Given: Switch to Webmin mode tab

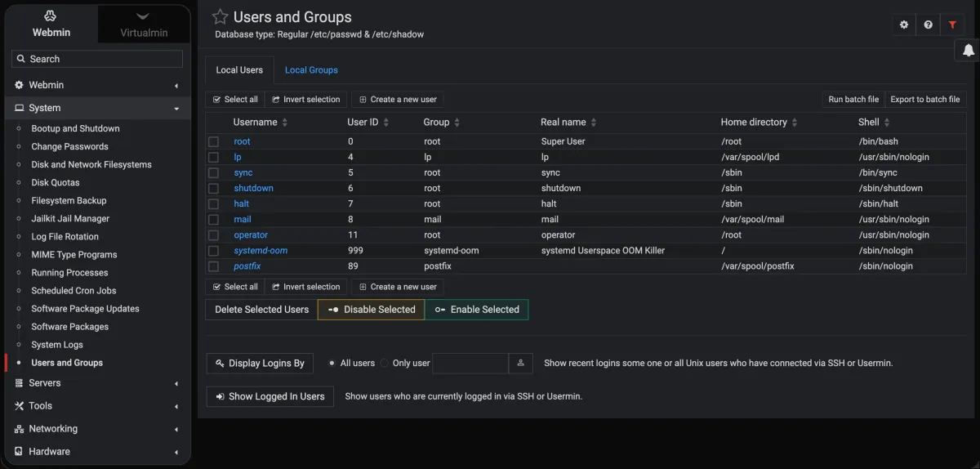Looking at the screenshot, I should 51,24.
